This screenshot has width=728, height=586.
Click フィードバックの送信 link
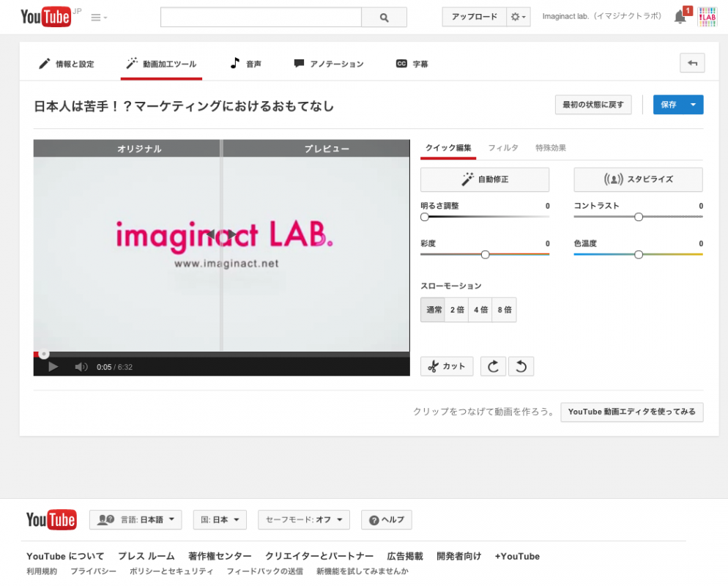264,571
